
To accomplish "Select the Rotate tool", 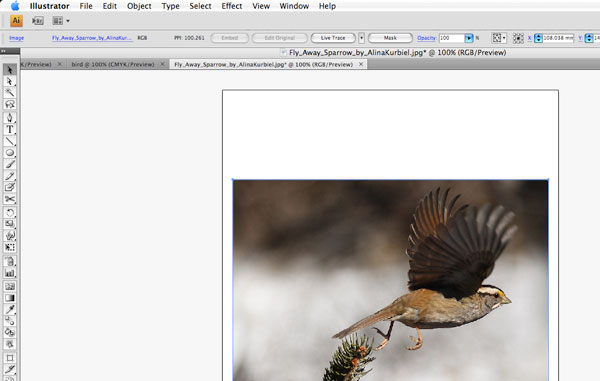I will tap(10, 213).
